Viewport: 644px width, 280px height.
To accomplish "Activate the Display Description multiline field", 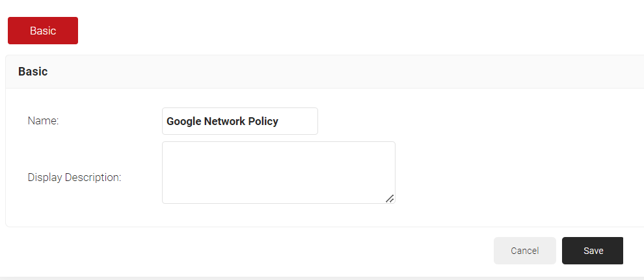I will point(278,172).
